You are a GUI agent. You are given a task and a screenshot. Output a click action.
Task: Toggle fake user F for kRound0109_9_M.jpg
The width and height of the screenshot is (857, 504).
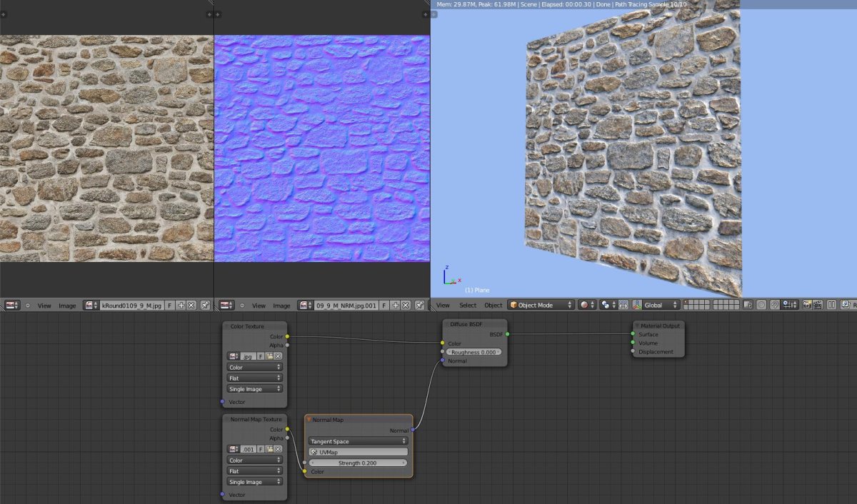coord(170,305)
